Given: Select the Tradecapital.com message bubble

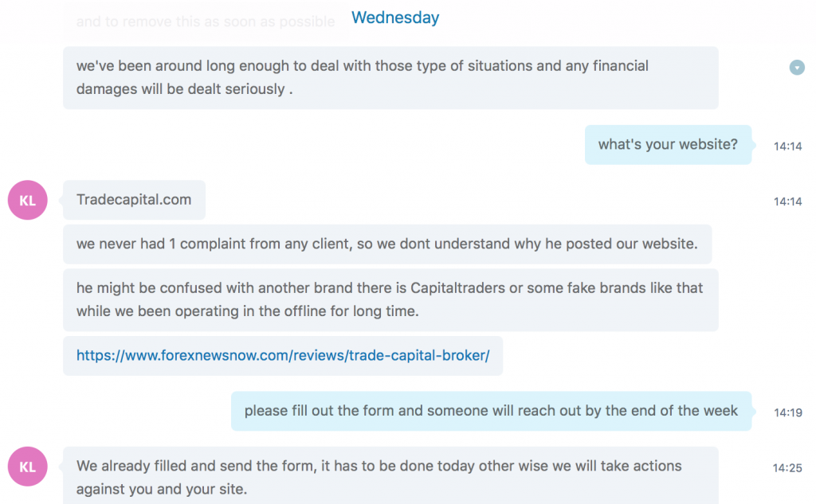Looking at the screenshot, I should [x=134, y=200].
